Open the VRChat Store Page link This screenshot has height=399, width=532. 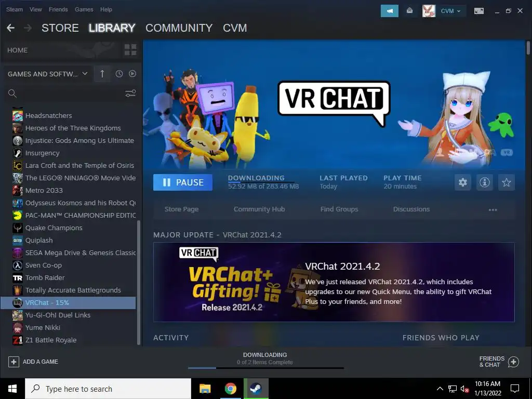pos(181,209)
